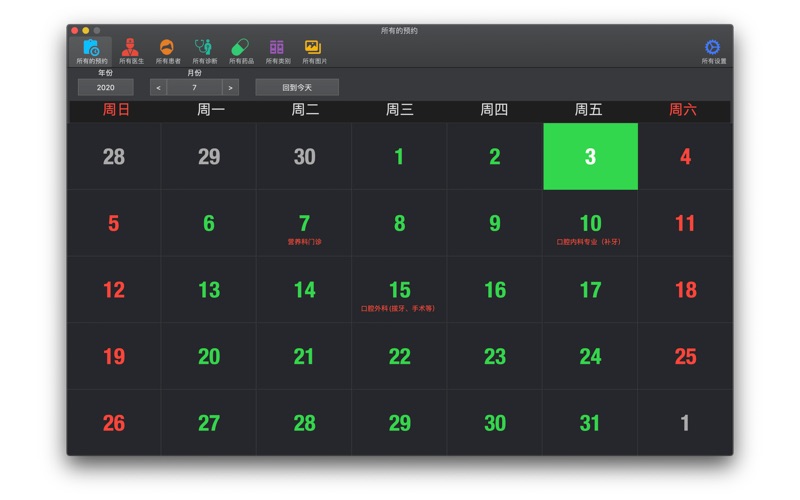Click the 周三 column header
The height and width of the screenshot is (500, 800).
point(399,110)
